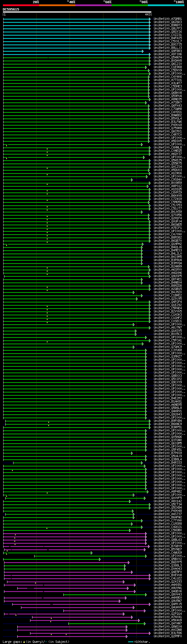This screenshot has width=187, height=644.
Task: Select label UniRef100_C1E968
Action: pos(168,67)
